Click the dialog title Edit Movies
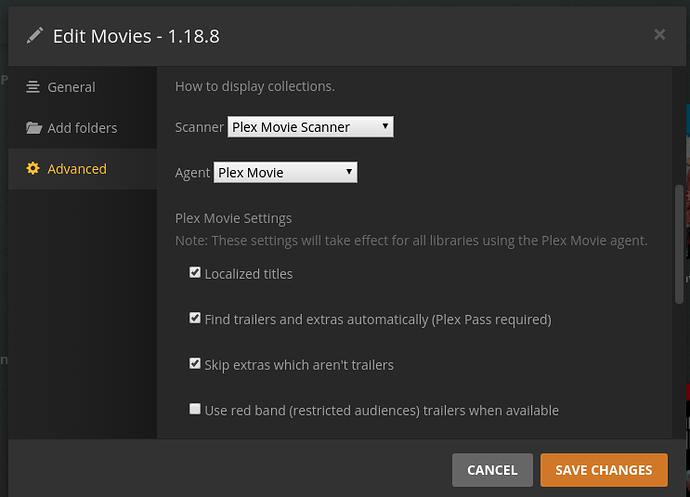 click(136, 36)
